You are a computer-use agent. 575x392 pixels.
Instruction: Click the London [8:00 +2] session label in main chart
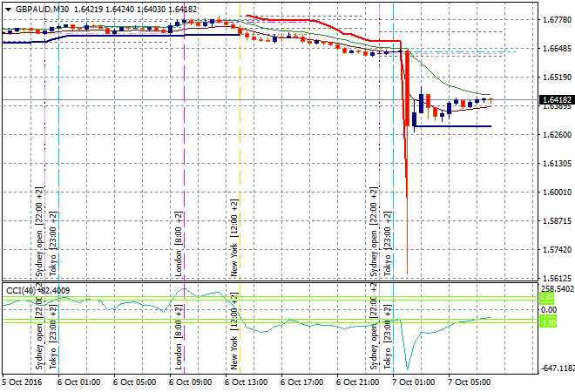[179, 243]
